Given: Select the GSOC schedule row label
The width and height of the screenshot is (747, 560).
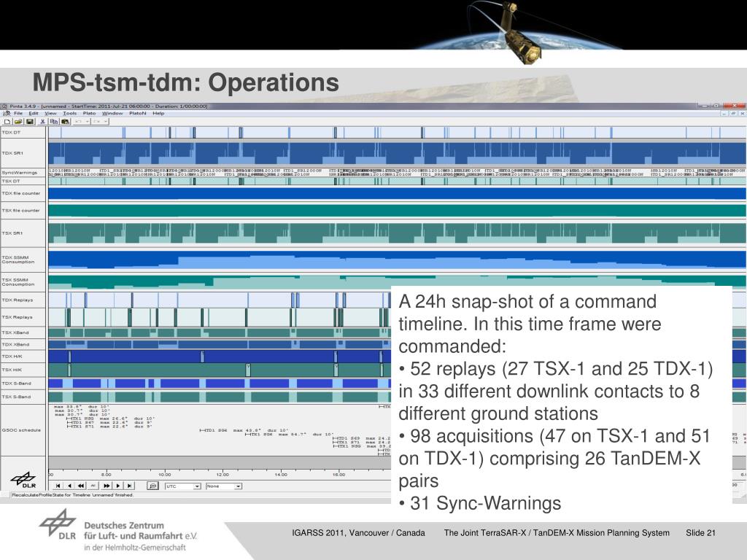Looking at the screenshot, I should click(x=23, y=430).
